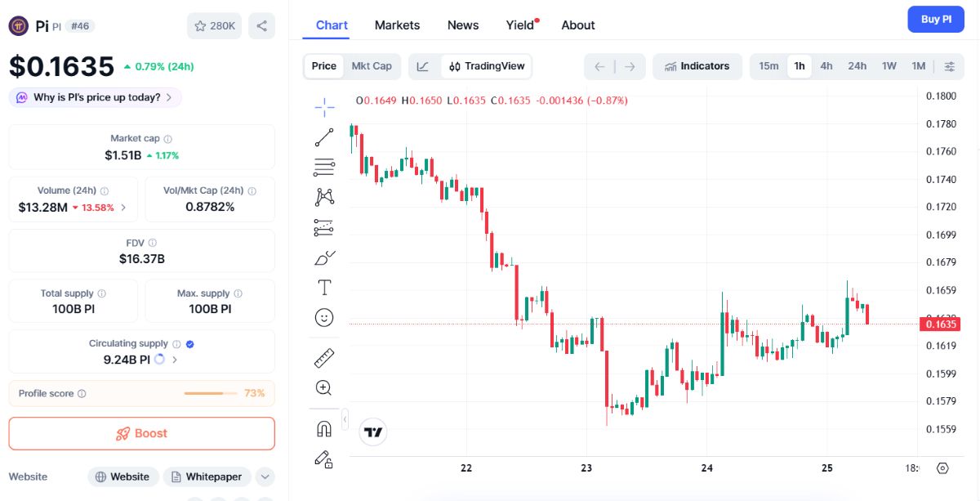The height and width of the screenshot is (501, 980).
Task: Click the Buy PI button
Action: pyautogui.click(x=936, y=20)
